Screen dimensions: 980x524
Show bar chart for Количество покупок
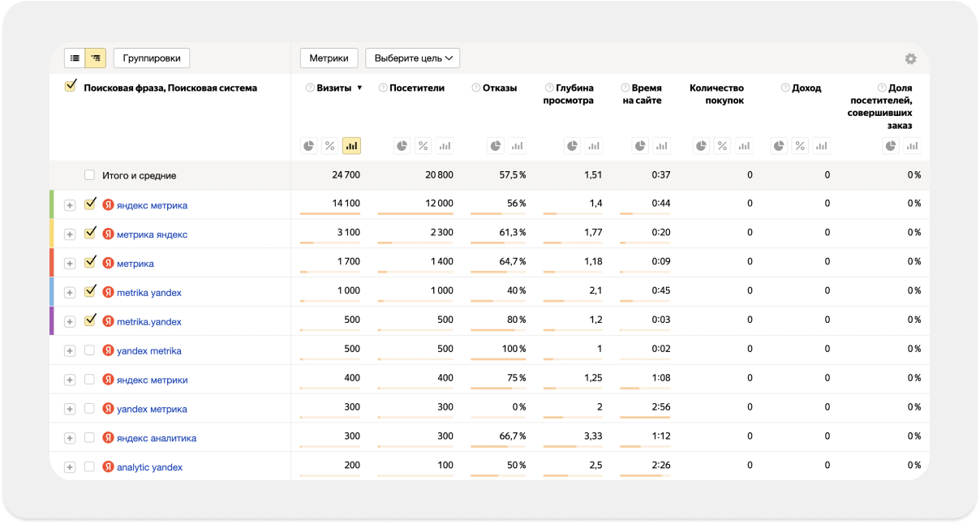[744, 146]
